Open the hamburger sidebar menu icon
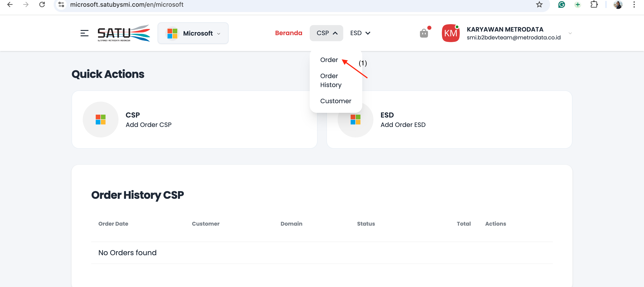The width and height of the screenshot is (644, 287). pos(84,33)
